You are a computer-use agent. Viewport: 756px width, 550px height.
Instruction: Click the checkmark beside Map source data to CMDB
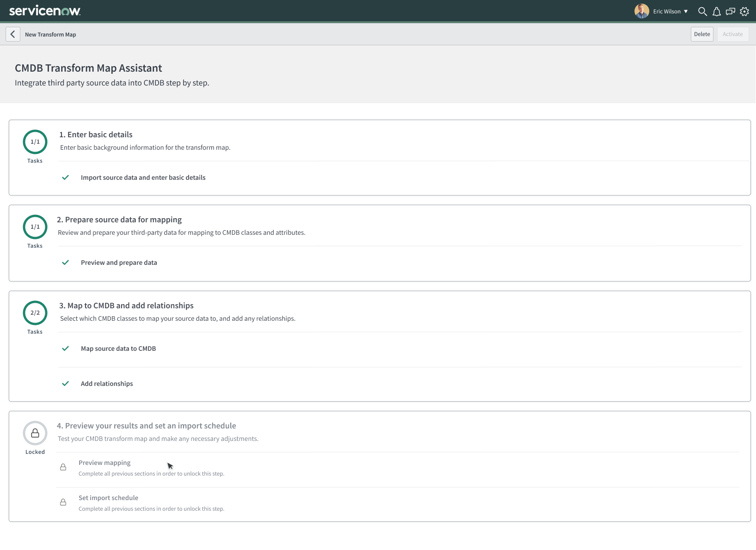(66, 348)
